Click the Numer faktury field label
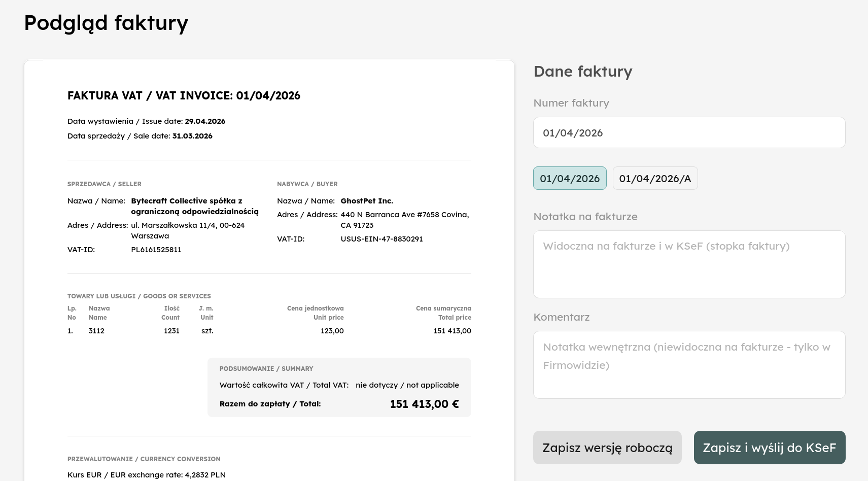This screenshot has height=481, width=868. pos(571,103)
